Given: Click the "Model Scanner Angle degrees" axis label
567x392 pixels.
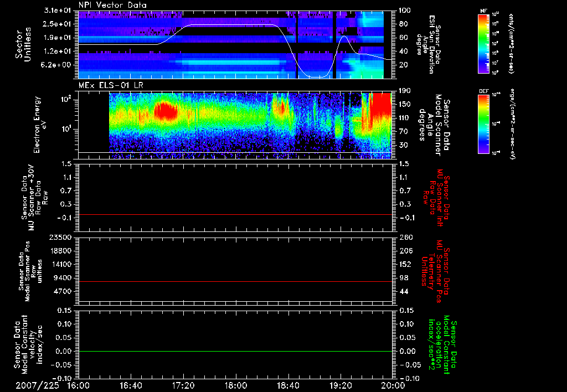Looking at the screenshot, I should tap(430, 125).
